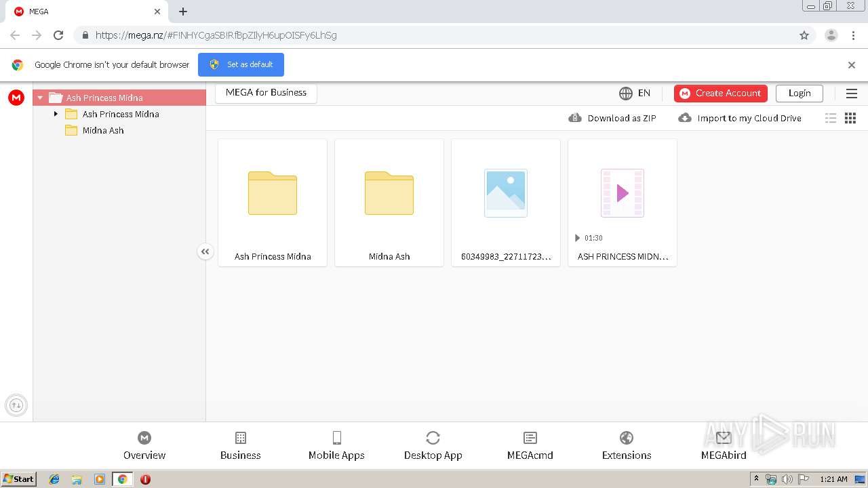Viewport: 868px width, 488px height.
Task: Open Chrome profile avatar menu
Action: pos(831,35)
